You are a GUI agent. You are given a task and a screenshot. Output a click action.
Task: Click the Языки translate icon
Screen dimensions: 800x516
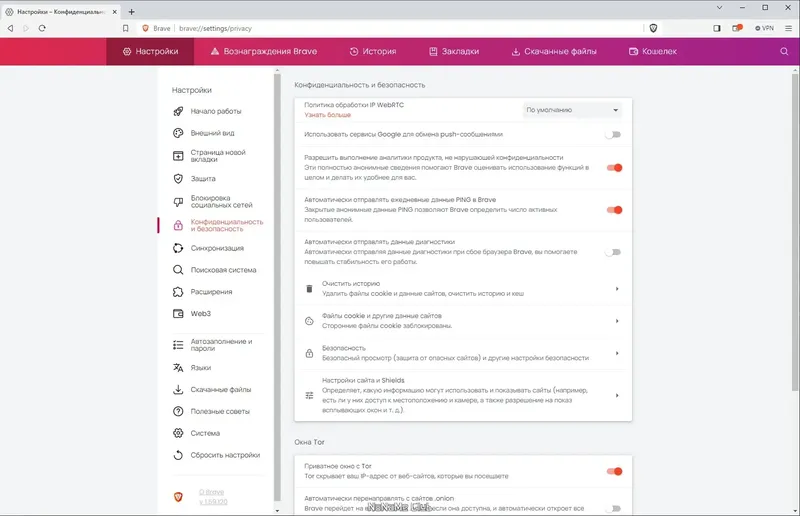click(178, 367)
